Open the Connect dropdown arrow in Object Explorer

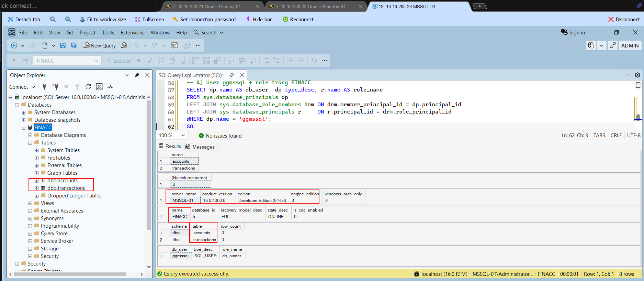coord(33,87)
